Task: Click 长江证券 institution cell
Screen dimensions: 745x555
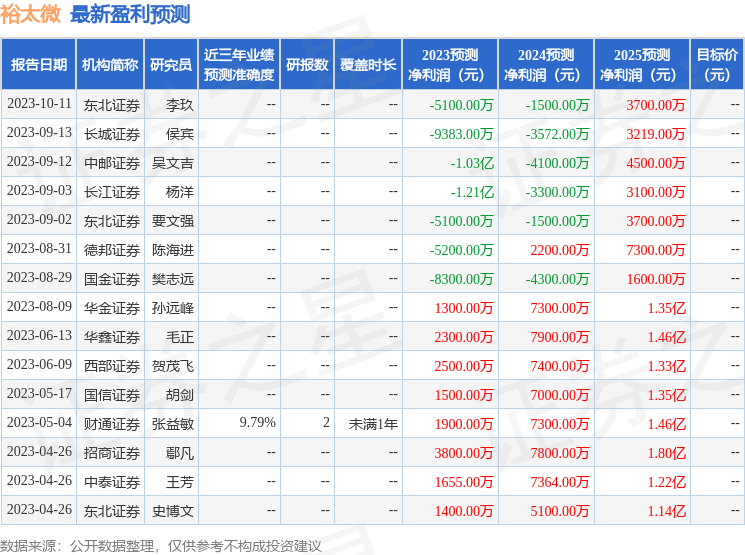Action: click(112, 192)
